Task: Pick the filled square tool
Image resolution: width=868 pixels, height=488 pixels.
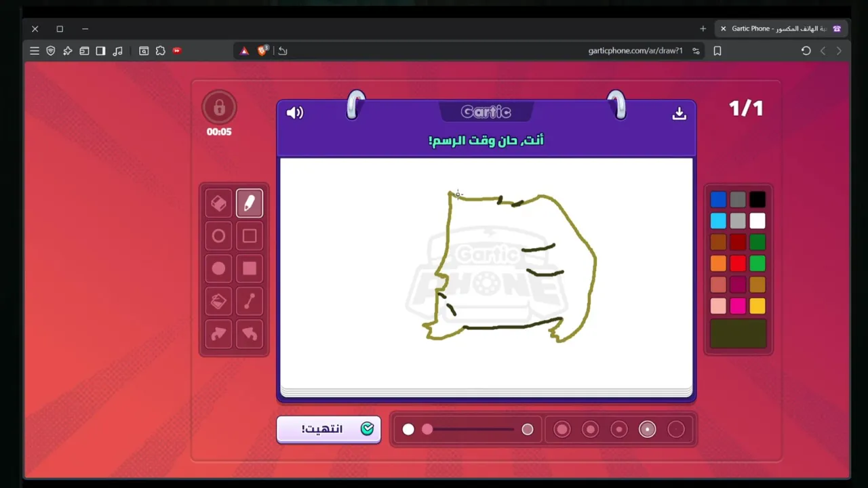Action: click(x=250, y=268)
